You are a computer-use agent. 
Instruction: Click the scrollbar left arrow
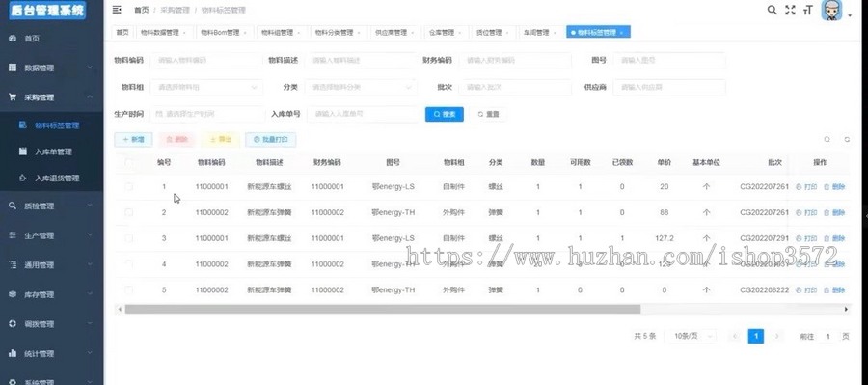pyautogui.click(x=120, y=309)
